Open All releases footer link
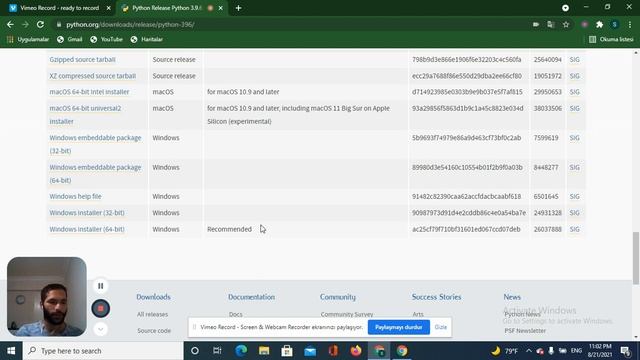 [x=153, y=314]
